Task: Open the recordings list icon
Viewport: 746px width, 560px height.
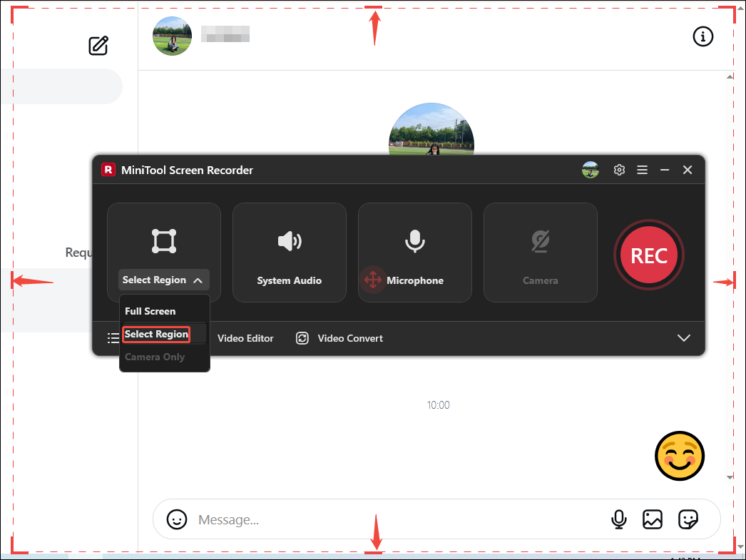Action: point(113,338)
